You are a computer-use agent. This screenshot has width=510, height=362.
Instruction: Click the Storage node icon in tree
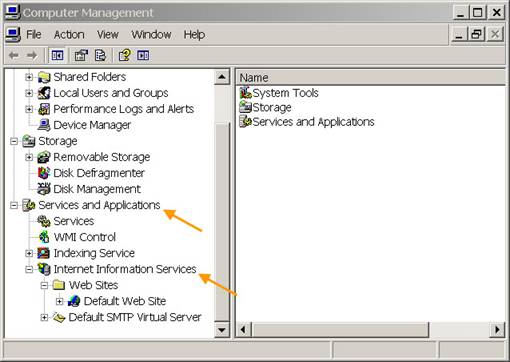[x=29, y=141]
